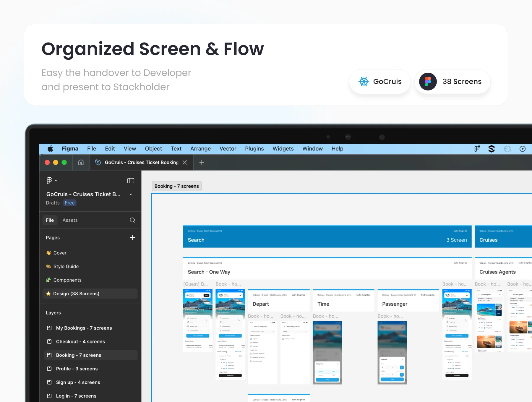Click the frame icon beside Checkout layer
The image size is (532, 402).
(x=49, y=341)
